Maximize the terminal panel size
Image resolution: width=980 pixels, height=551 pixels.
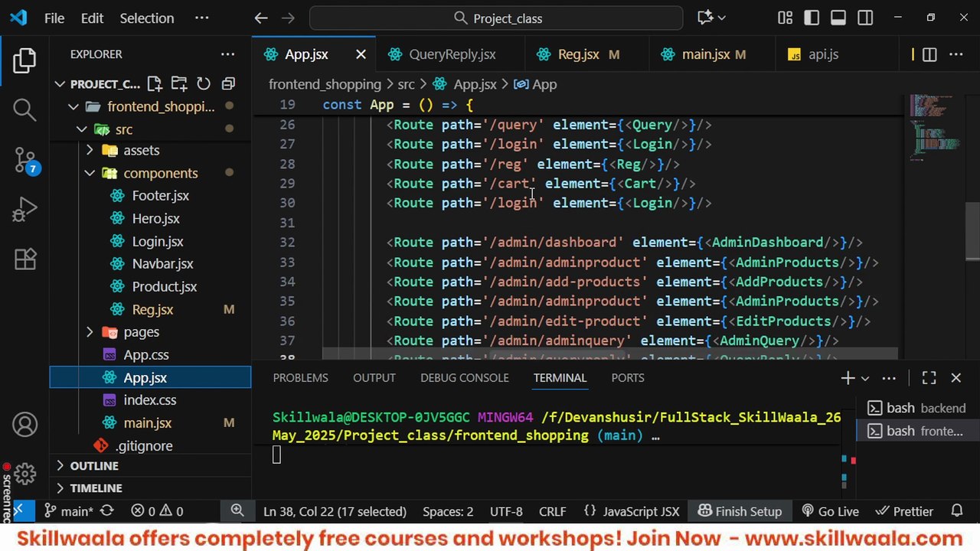pos(929,378)
